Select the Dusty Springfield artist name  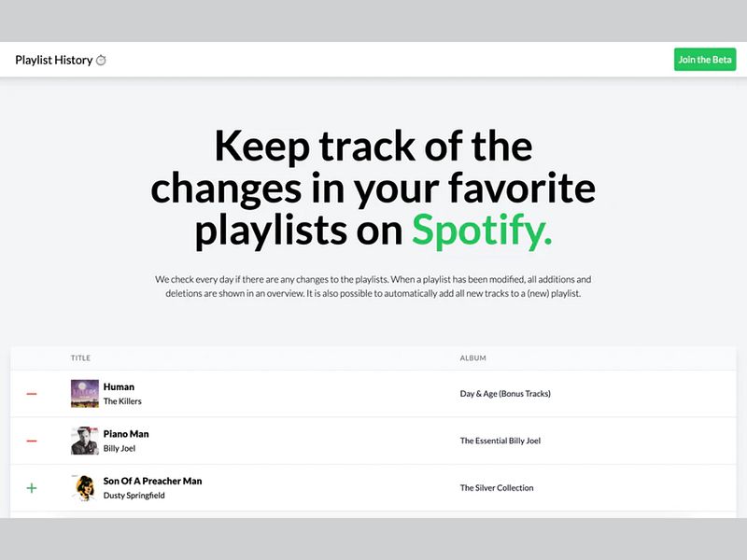pyautogui.click(x=133, y=495)
